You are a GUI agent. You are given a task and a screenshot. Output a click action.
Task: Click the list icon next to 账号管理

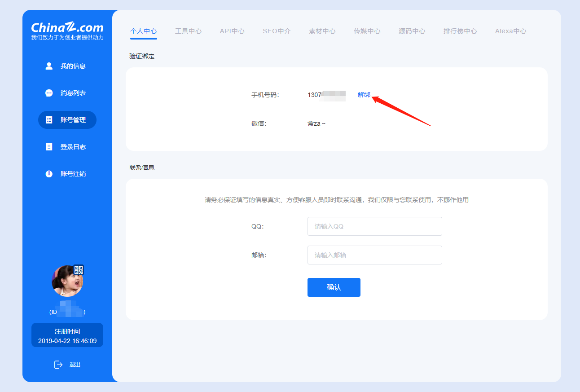(49, 120)
